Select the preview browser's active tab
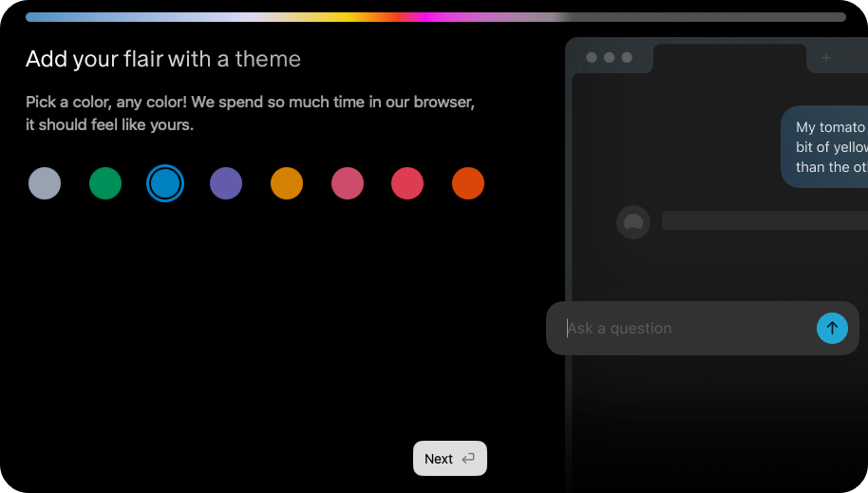 (729, 58)
